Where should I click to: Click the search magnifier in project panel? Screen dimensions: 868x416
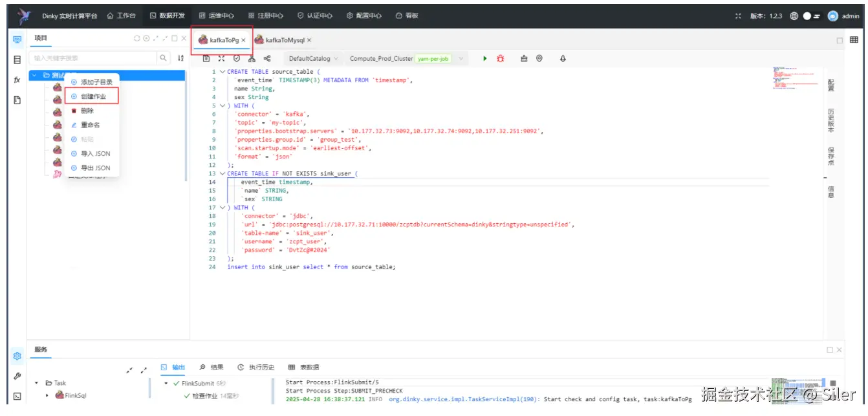tap(163, 58)
